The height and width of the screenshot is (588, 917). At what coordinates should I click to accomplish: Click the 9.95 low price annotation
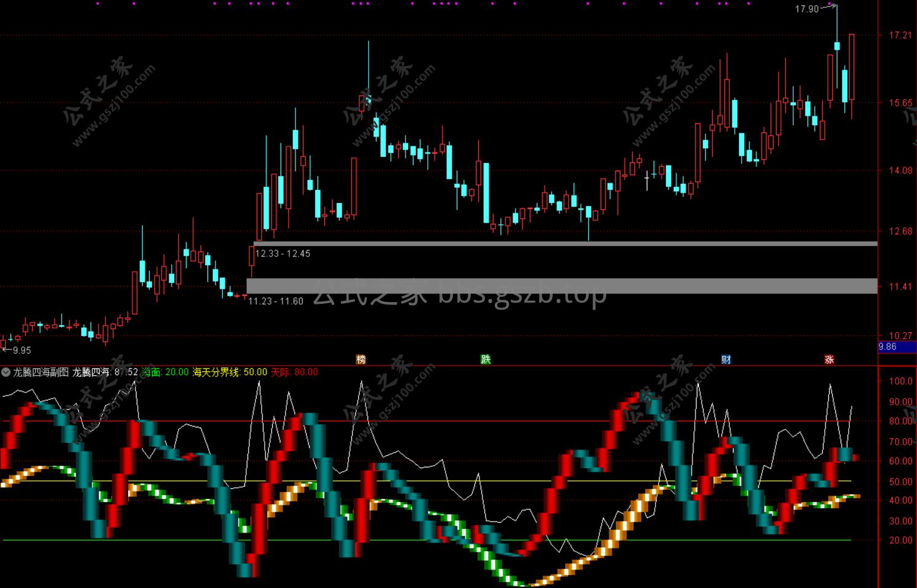(22, 350)
